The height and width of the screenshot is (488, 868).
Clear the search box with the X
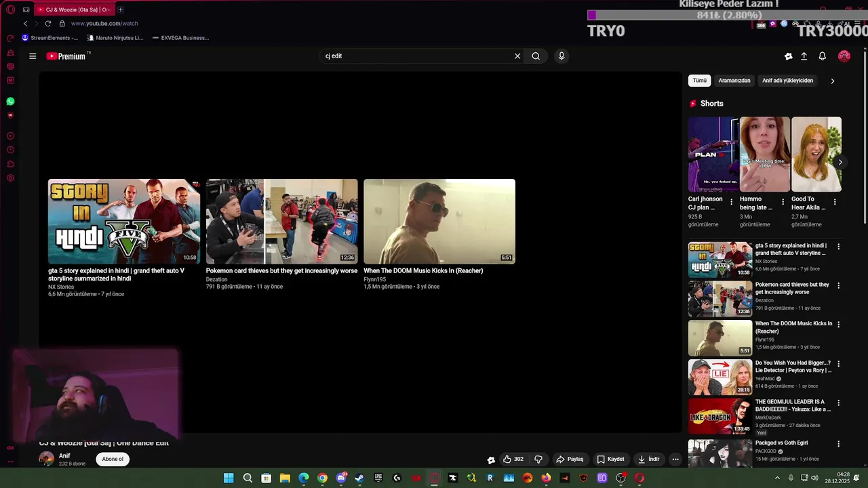[517, 56]
